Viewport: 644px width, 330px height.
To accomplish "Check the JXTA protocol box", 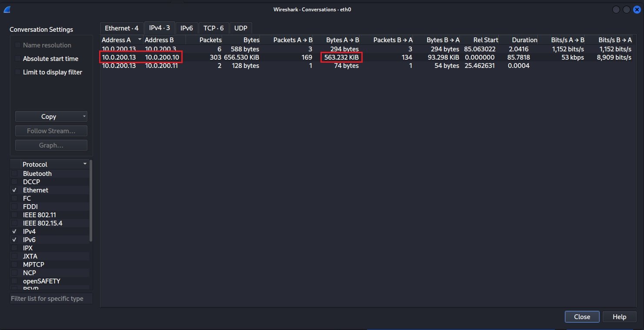I will point(15,256).
